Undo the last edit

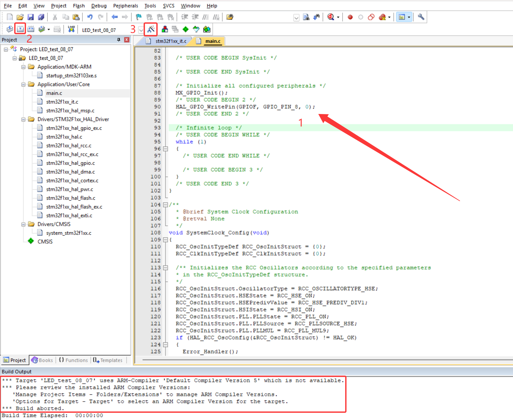pyautogui.click(x=90, y=17)
